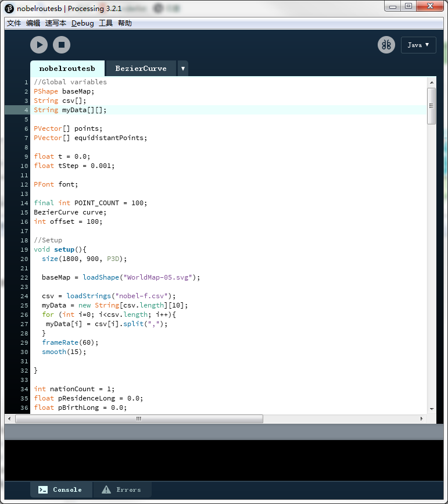448x504 pixels.
Task: Minimize the Processing window
Action: tap(393, 6)
